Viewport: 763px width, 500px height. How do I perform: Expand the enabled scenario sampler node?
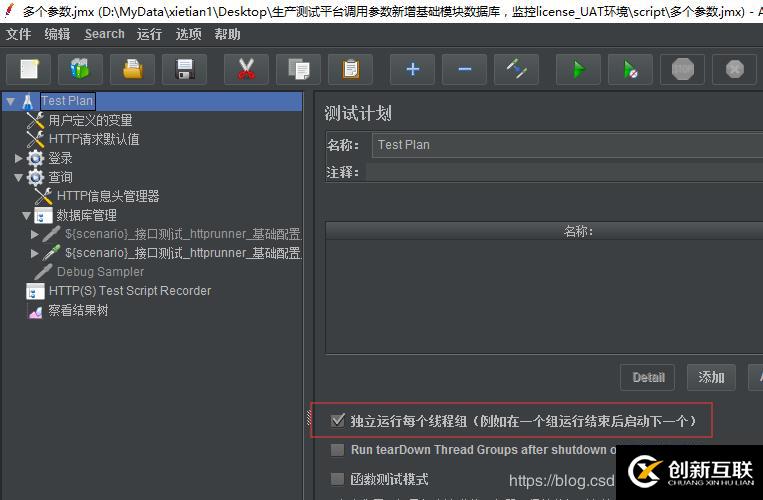35,253
